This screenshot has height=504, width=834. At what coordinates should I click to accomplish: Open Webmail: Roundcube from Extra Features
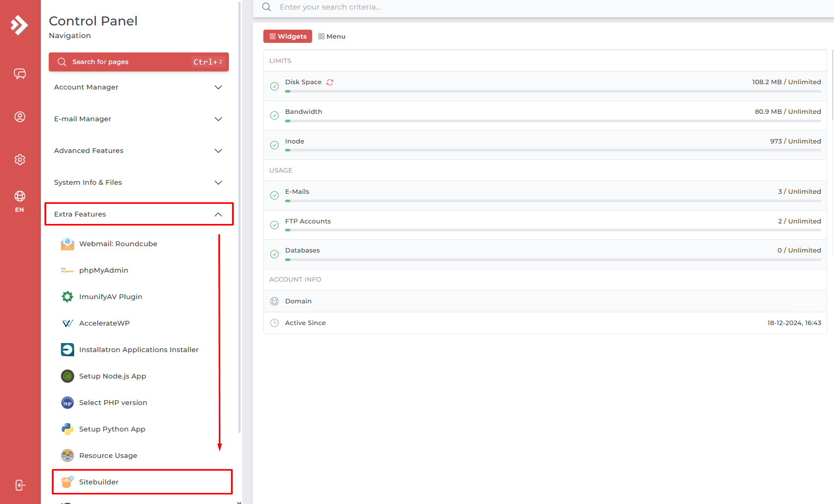pos(118,244)
